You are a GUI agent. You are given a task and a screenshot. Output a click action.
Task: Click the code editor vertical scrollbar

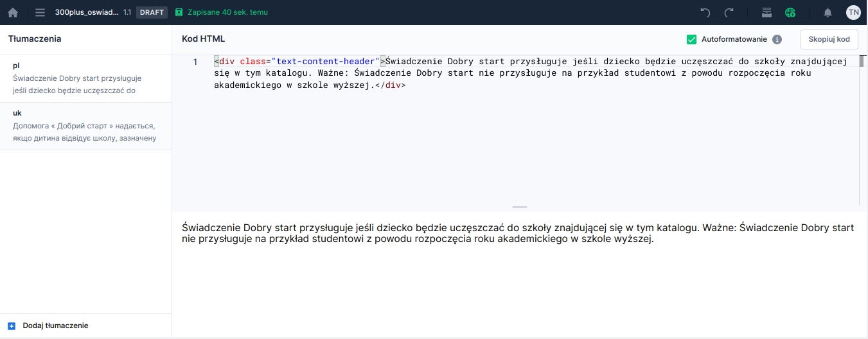(x=862, y=61)
